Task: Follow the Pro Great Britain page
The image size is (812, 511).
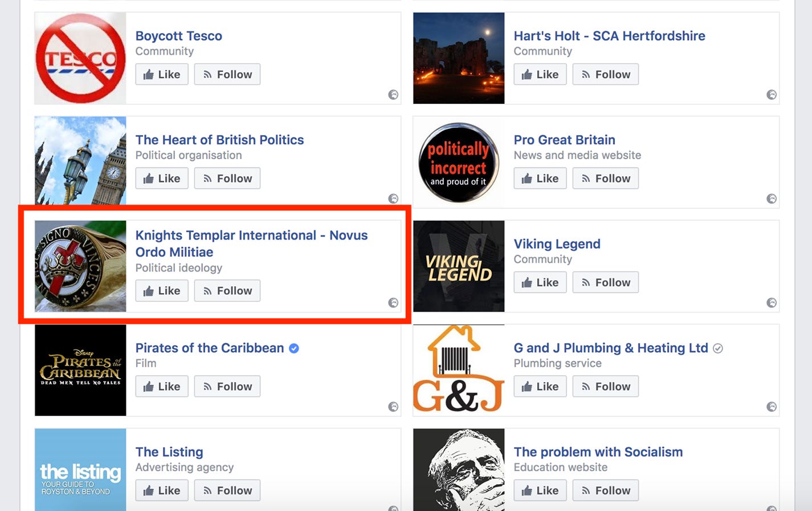Action: (606, 179)
